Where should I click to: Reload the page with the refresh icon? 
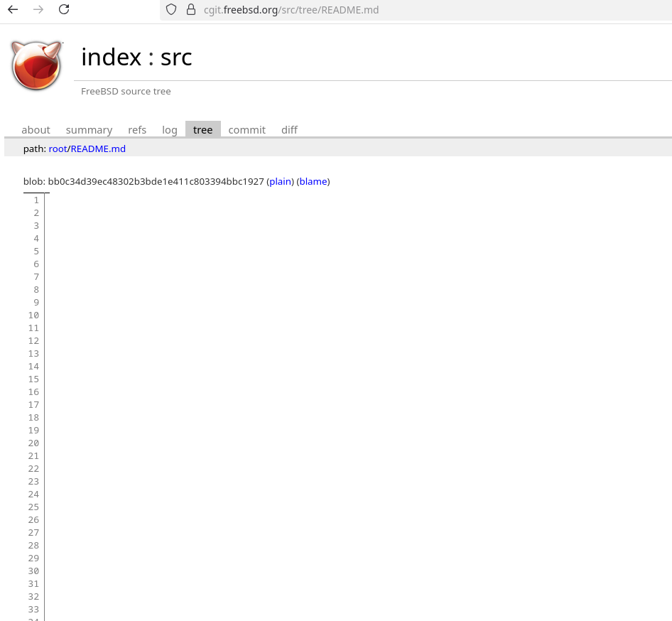coord(64,9)
